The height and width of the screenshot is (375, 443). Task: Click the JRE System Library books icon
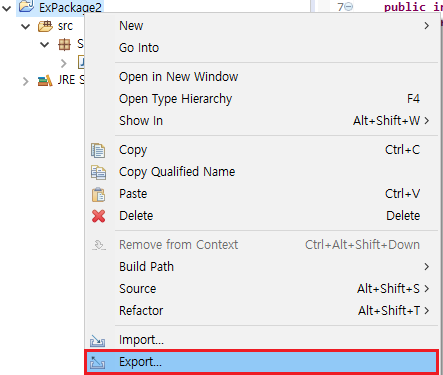pyautogui.click(x=45, y=80)
